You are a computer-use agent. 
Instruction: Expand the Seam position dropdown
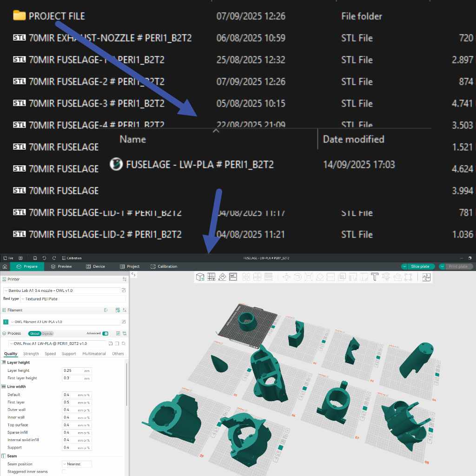(77, 464)
